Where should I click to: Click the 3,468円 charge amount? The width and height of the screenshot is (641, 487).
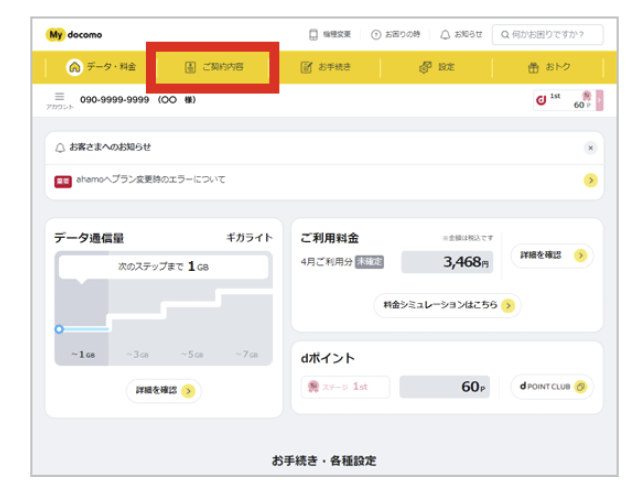click(447, 262)
